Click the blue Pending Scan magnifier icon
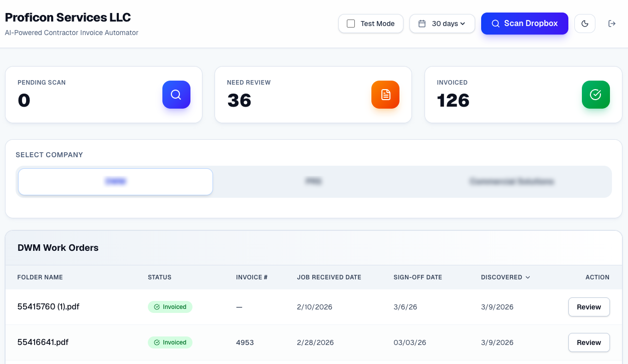628x364 pixels. [176, 95]
